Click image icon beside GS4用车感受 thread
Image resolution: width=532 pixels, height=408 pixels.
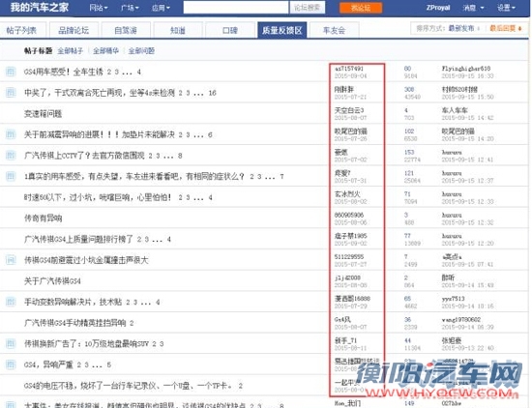coord(11,72)
